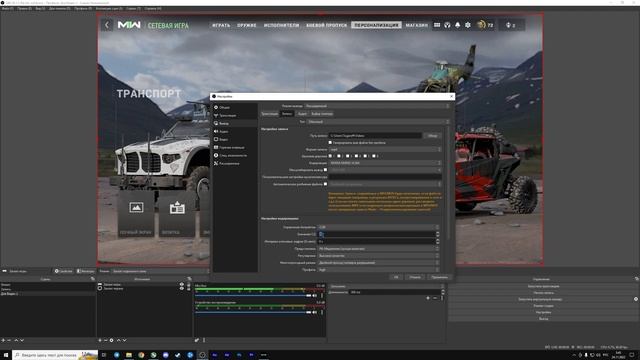
Task: Remove scene transition with minus icon
Action: click(x=434, y=298)
